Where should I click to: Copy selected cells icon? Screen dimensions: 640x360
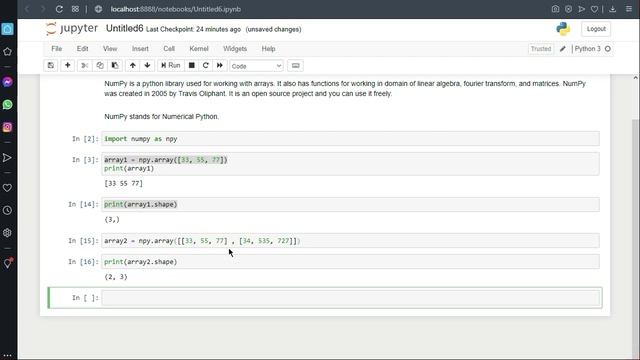click(100, 65)
